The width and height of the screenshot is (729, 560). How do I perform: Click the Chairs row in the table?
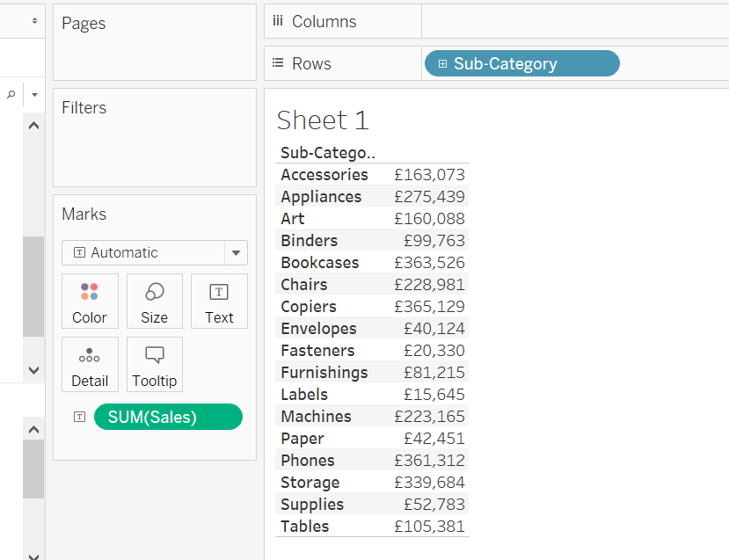(x=303, y=284)
